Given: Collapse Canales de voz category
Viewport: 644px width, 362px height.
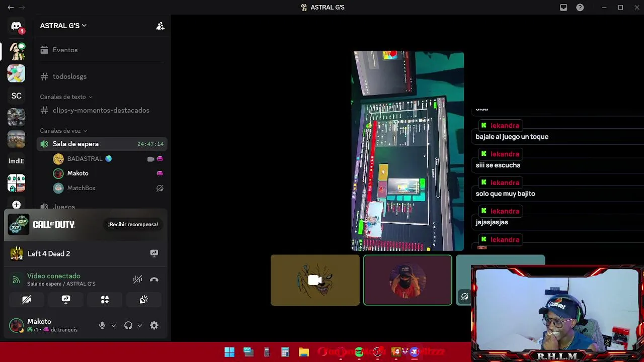Looking at the screenshot, I should coord(63,131).
